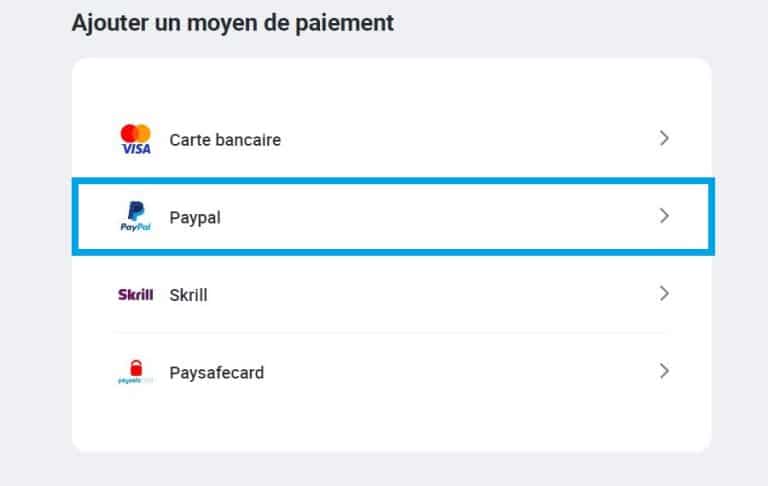Click the red Paysafecard padlock icon

click(137, 369)
